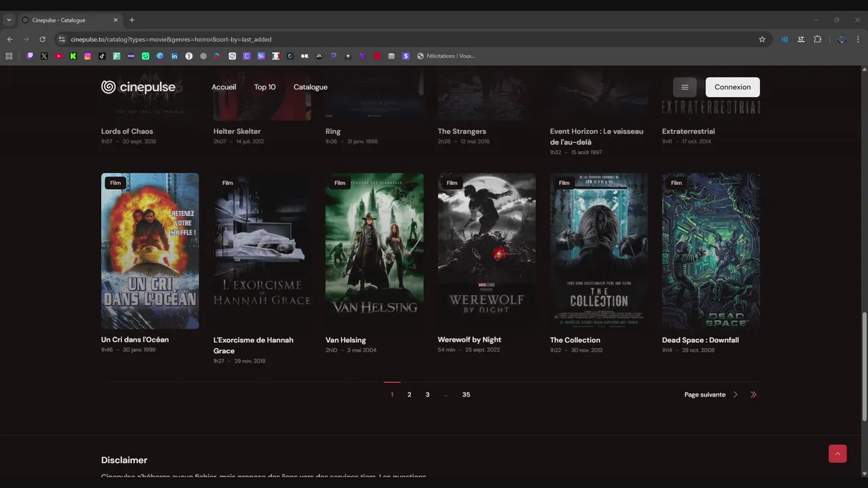Click the Van Helsing title text

346,340
